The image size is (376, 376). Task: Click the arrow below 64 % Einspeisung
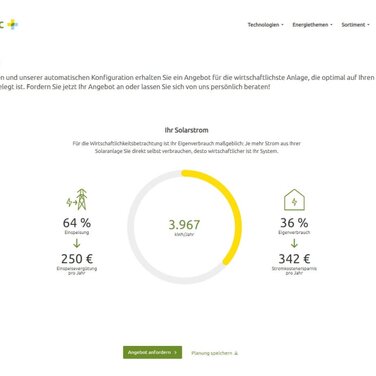pos(77,243)
